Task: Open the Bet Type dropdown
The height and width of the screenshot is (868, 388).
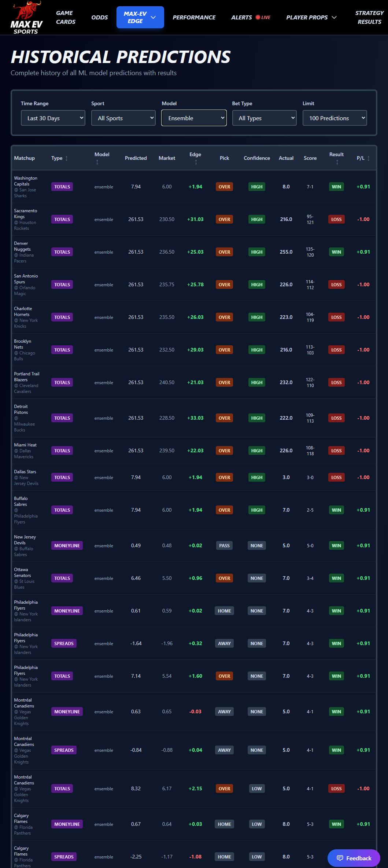Action: point(264,118)
